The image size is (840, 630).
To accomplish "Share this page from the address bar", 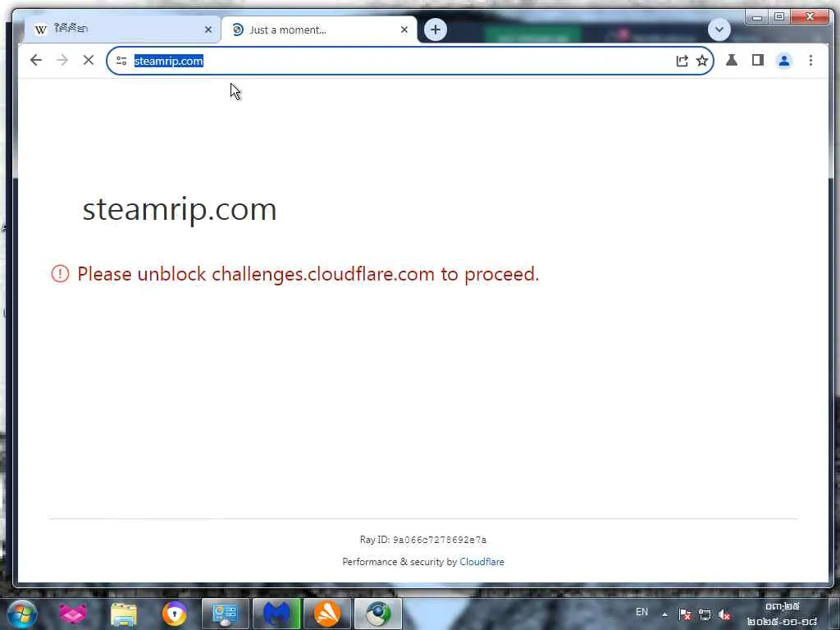I will point(682,61).
